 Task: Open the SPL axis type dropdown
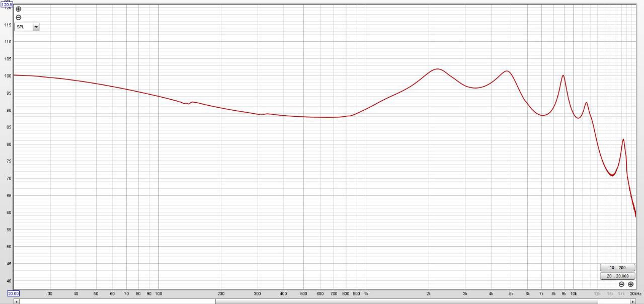pos(27,27)
